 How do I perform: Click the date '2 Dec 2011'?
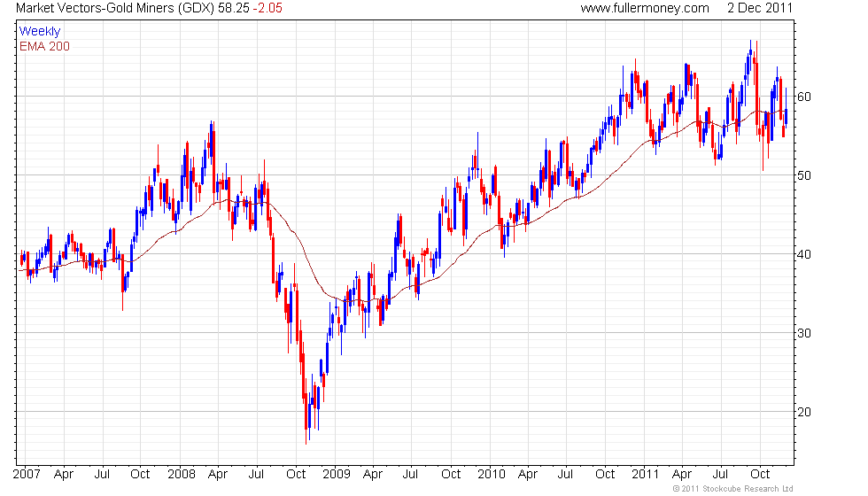[x=760, y=8]
